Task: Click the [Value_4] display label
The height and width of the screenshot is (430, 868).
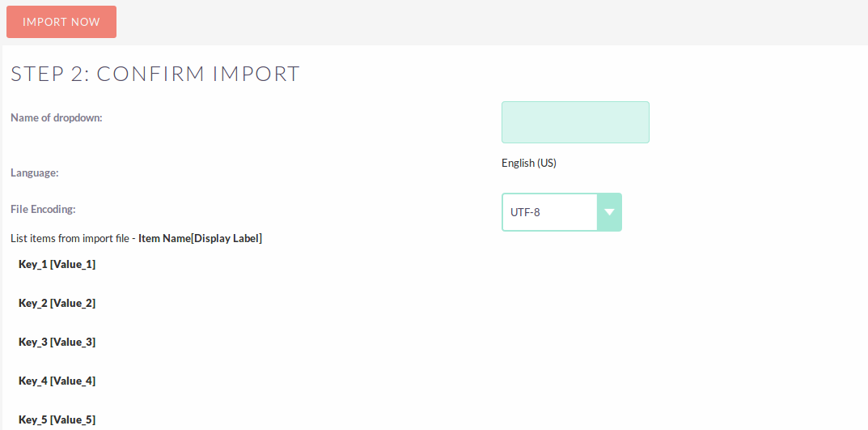Action: pos(73,381)
